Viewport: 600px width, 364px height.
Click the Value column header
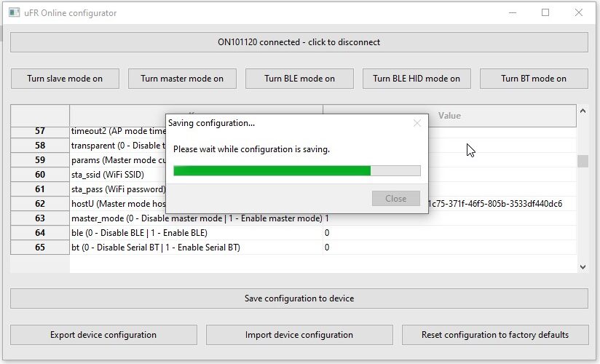tap(449, 116)
